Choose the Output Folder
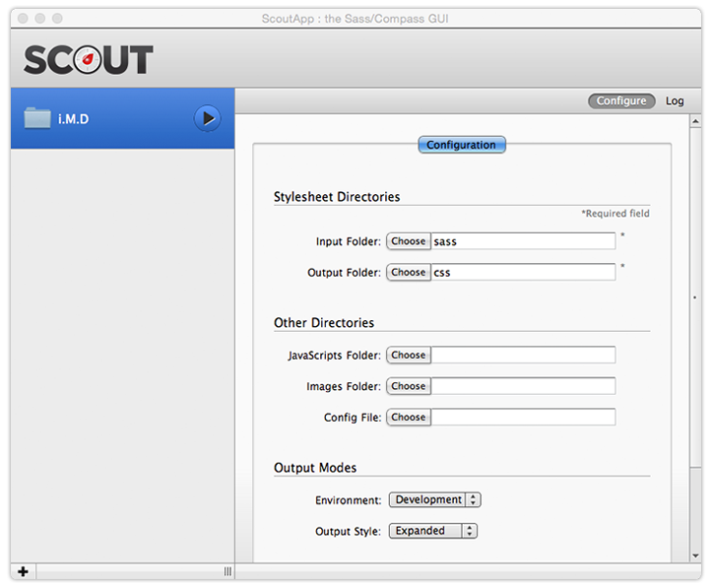 409,272
